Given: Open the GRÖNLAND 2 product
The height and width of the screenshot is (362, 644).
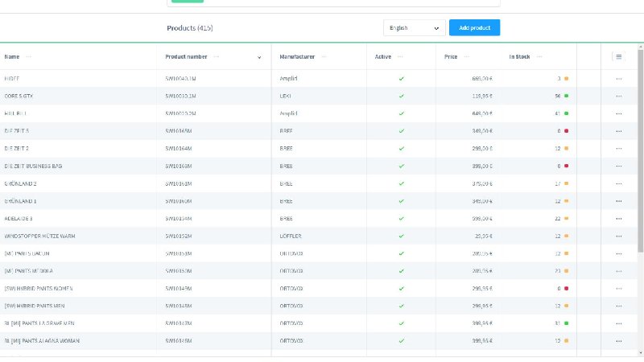Looking at the screenshot, I should [21, 183].
